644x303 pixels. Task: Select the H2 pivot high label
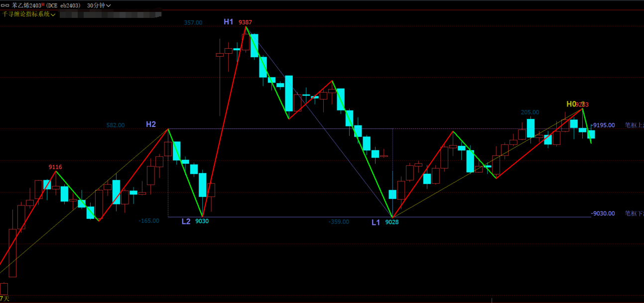coord(150,124)
